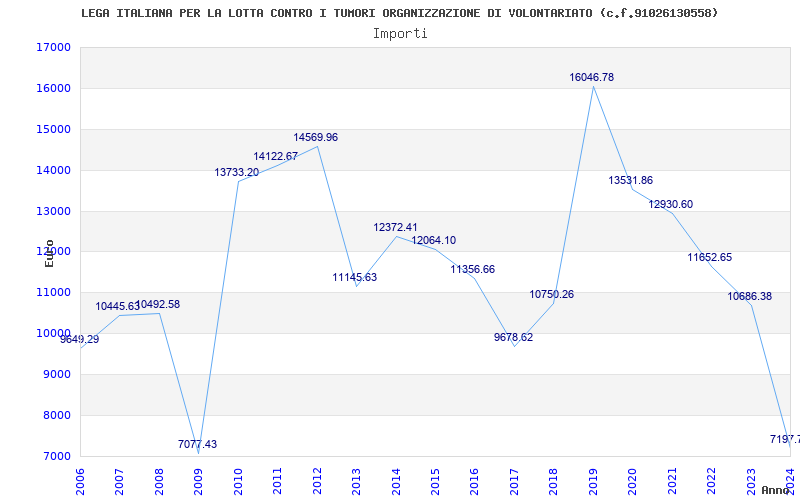The image size is (800, 500).
Task: Click the 2020 x-axis year label
Action: pyautogui.click(x=633, y=481)
